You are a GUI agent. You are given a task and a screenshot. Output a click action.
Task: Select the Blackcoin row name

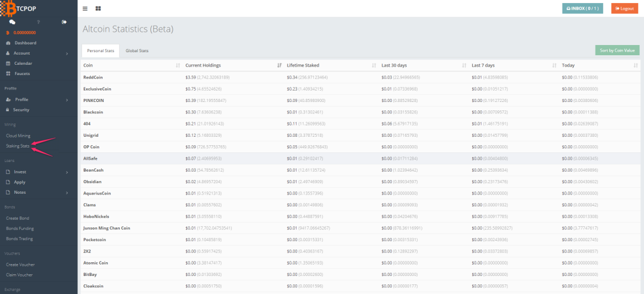coord(92,112)
